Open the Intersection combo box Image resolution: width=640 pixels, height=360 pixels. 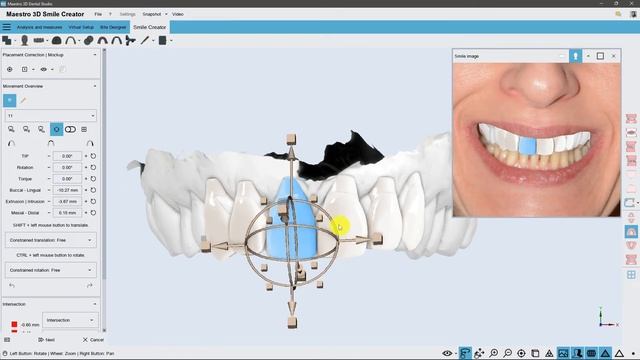tap(70, 320)
